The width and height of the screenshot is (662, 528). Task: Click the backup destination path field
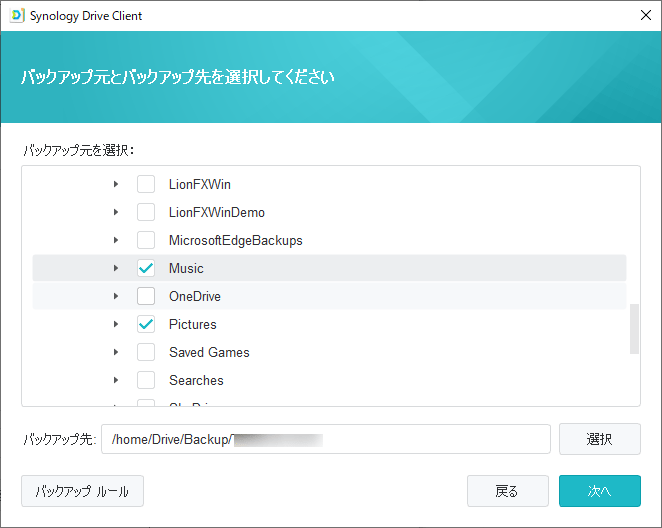point(326,439)
